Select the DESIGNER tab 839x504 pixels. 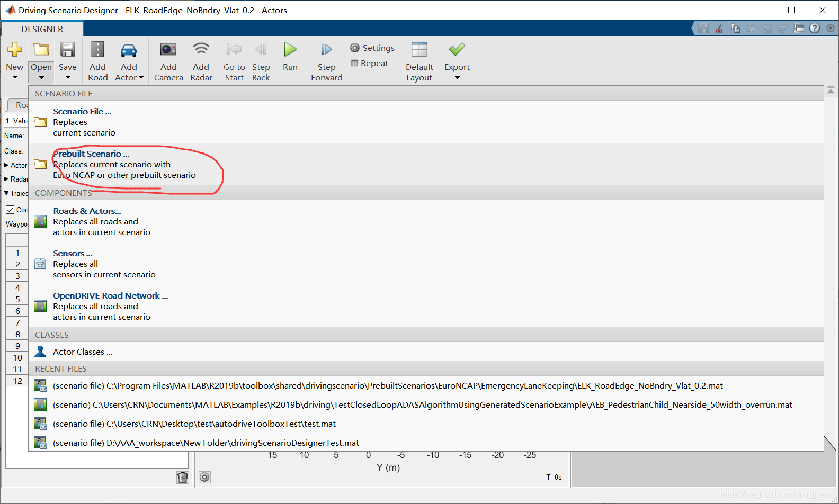[x=42, y=29]
